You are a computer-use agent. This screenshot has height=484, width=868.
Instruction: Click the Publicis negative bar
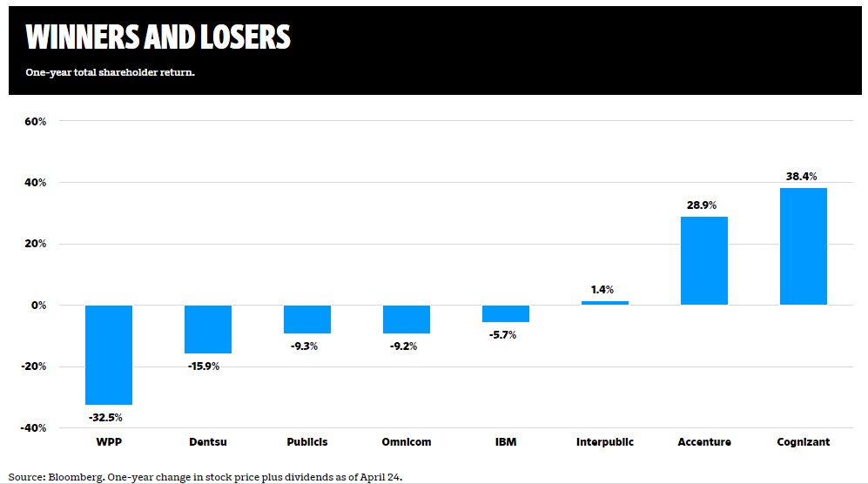click(x=307, y=319)
